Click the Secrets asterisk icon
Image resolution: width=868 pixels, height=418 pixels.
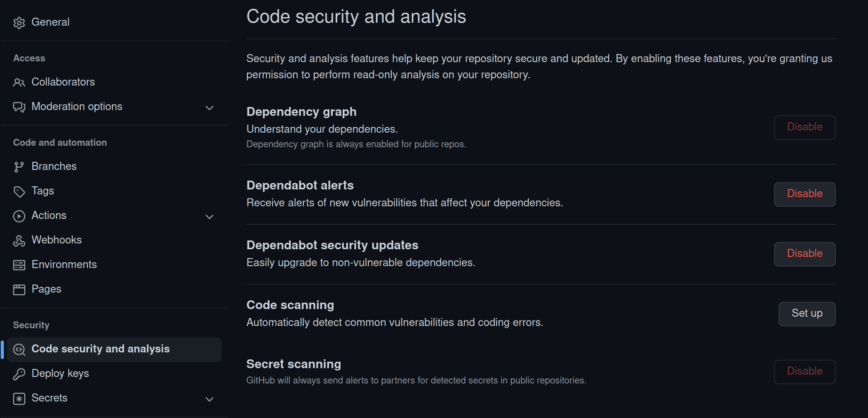click(19, 398)
